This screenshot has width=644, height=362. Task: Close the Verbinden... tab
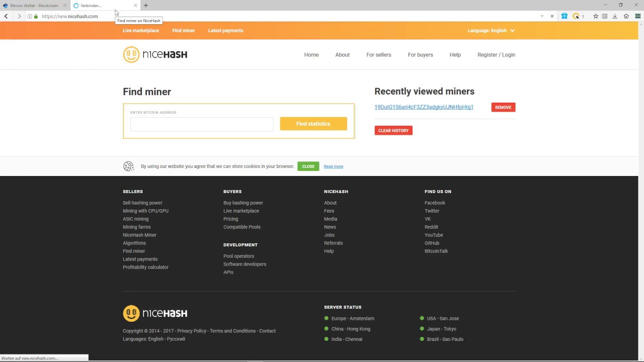pos(135,6)
